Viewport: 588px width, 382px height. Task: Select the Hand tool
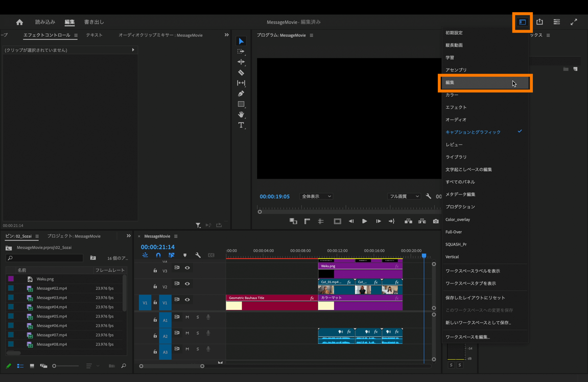pyautogui.click(x=241, y=114)
